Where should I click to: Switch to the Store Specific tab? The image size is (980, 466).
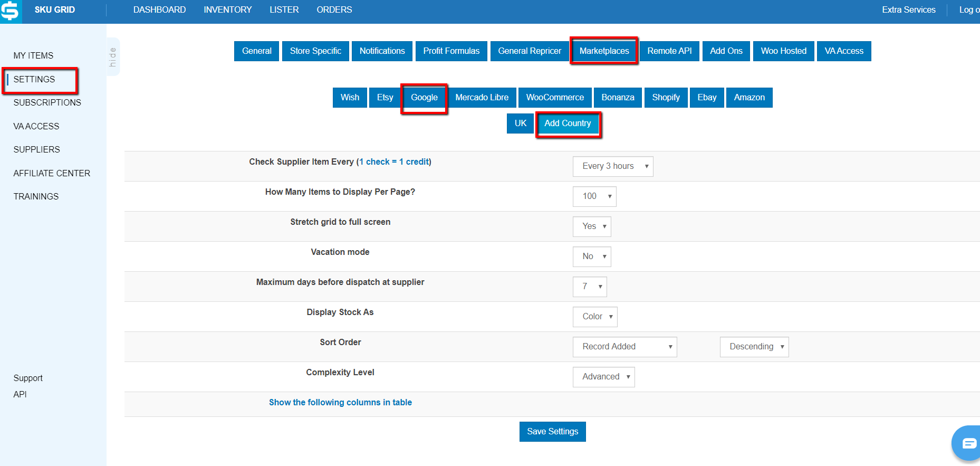coord(315,51)
